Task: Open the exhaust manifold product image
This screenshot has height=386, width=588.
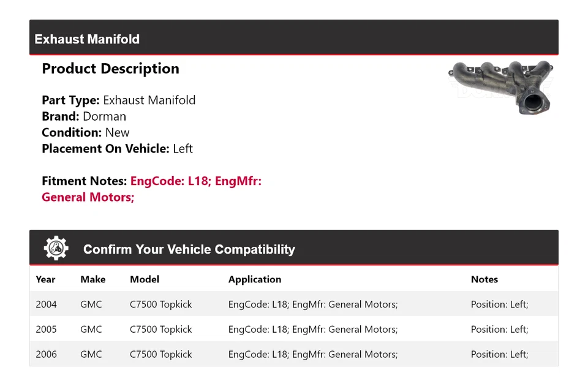Action: point(500,87)
